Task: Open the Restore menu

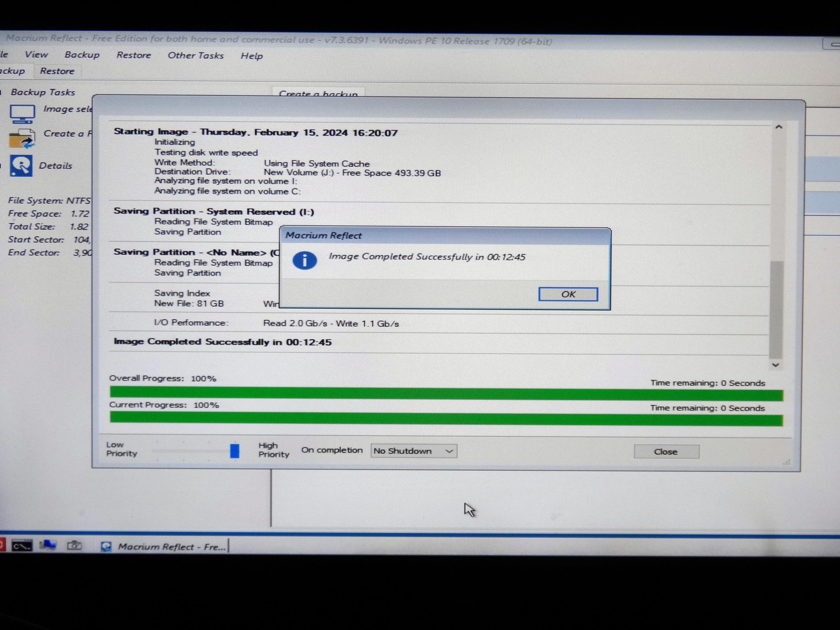Action: coord(134,55)
